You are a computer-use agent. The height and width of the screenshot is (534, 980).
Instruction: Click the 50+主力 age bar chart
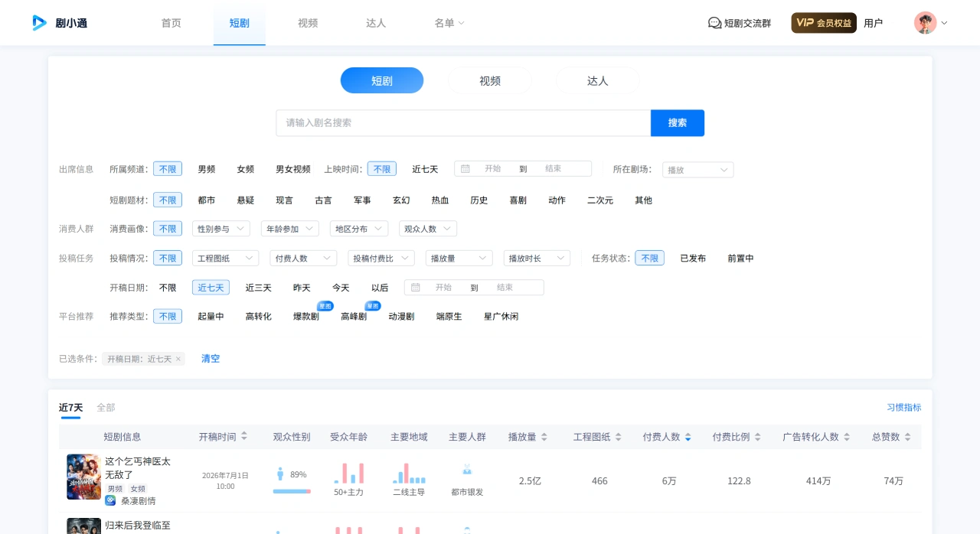coord(348,474)
